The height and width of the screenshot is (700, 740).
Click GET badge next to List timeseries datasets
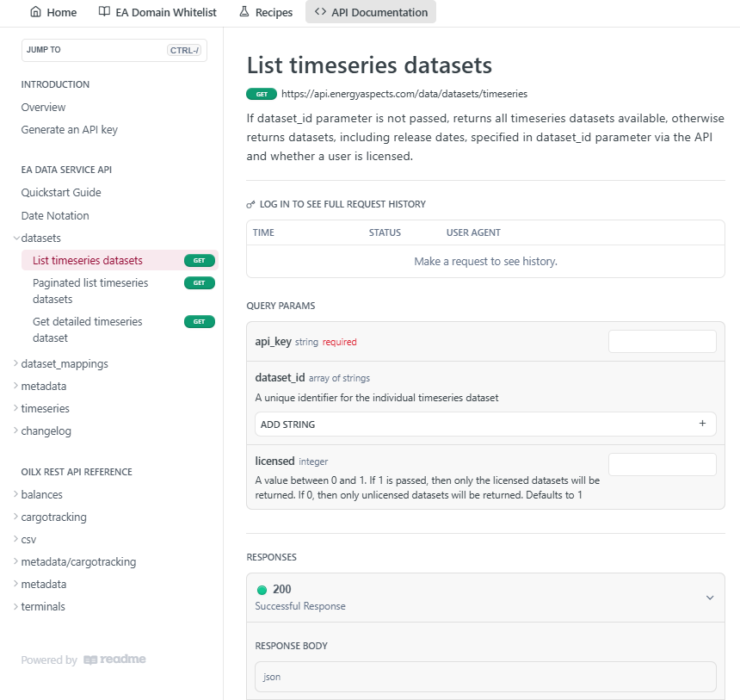tap(199, 260)
